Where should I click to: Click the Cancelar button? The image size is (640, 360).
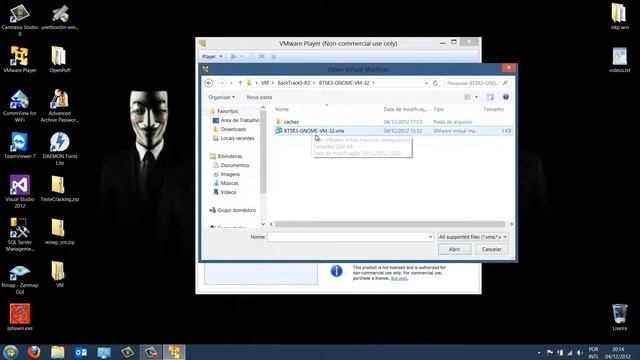click(x=491, y=249)
